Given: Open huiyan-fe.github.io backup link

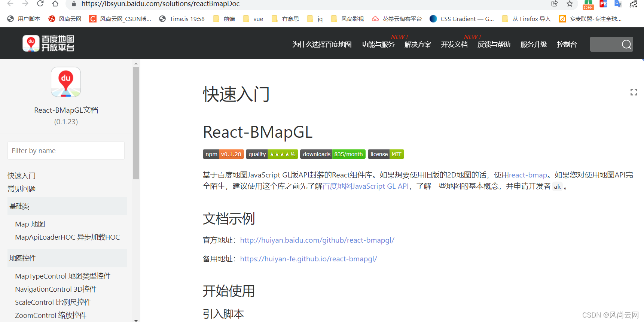Looking at the screenshot, I should pos(309,259).
